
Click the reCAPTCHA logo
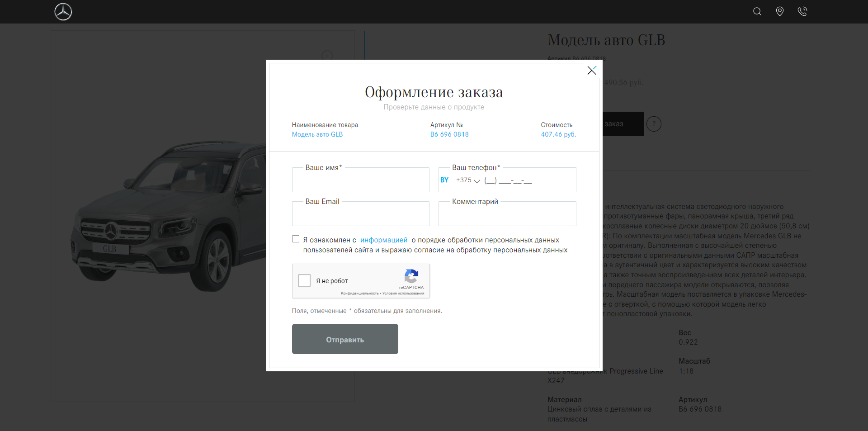click(411, 276)
